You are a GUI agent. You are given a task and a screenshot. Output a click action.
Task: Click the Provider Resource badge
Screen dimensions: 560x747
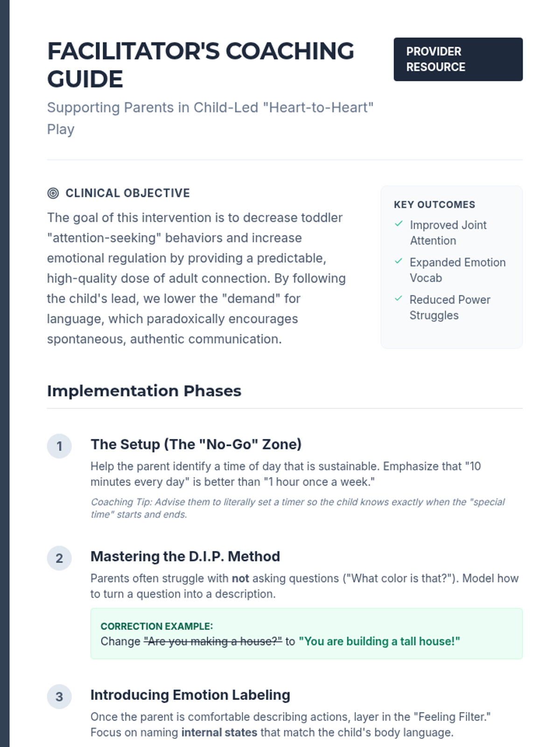click(x=458, y=59)
